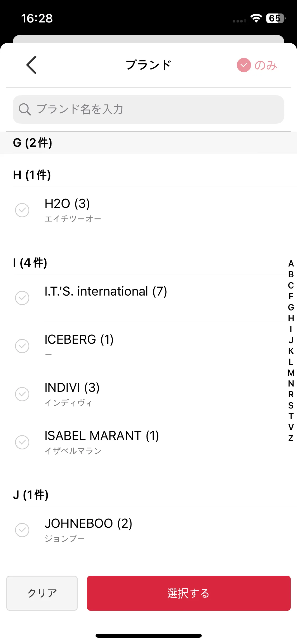Check the ICEBERG brand circle
The height and width of the screenshot is (644, 297).
tap(22, 346)
